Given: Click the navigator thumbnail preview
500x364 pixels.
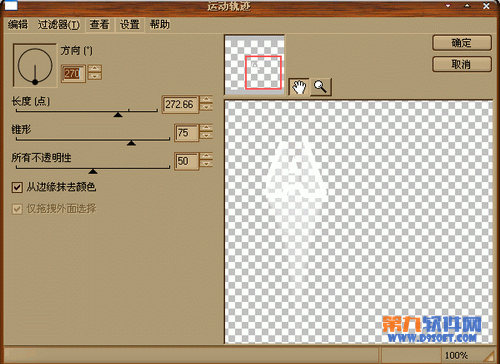Looking at the screenshot, I should [255, 65].
